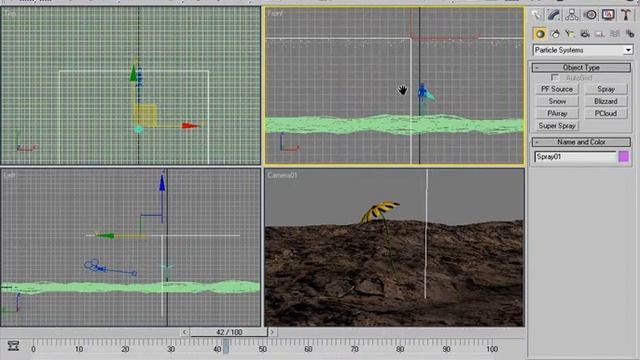Click the Spray particle button
The width and height of the screenshot is (640, 360).
pos(606,89)
